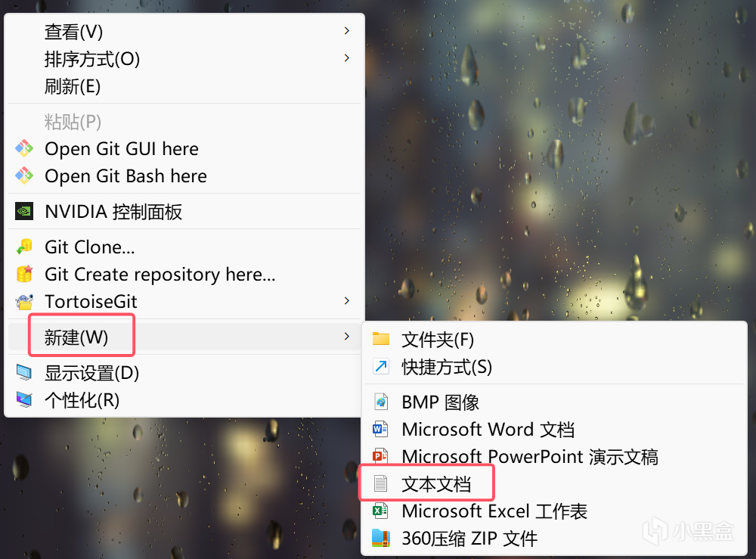Create new 文件夹(F)

tap(554, 339)
